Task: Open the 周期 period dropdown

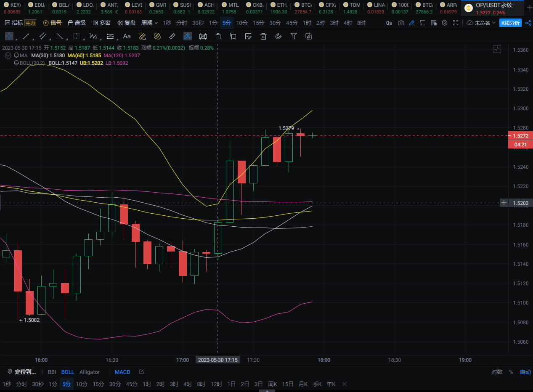Action: click(149, 23)
